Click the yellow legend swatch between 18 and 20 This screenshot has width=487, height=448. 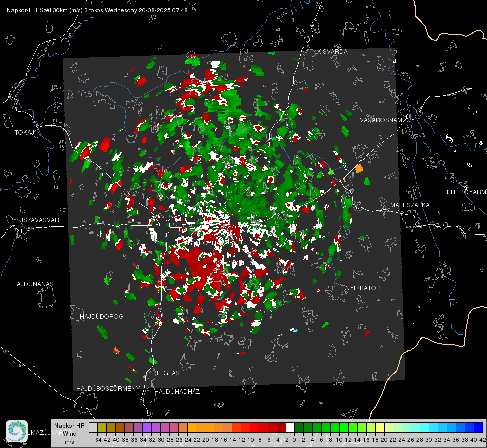pos(380,428)
